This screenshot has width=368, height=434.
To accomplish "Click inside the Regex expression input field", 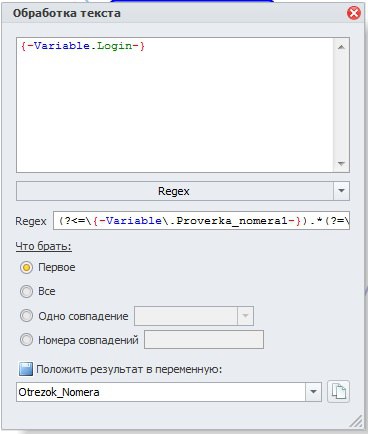I will [201, 221].
